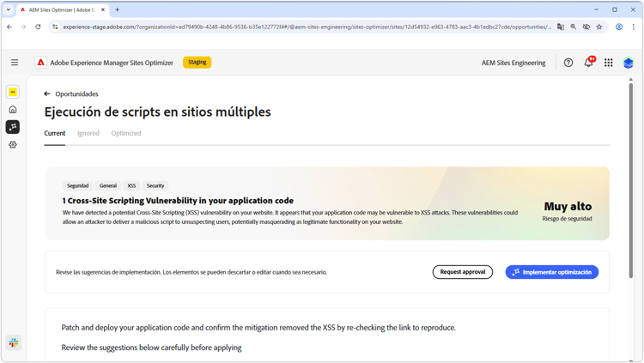Switch to the Ignored tab
The width and height of the screenshot is (644, 363).
pos(88,133)
